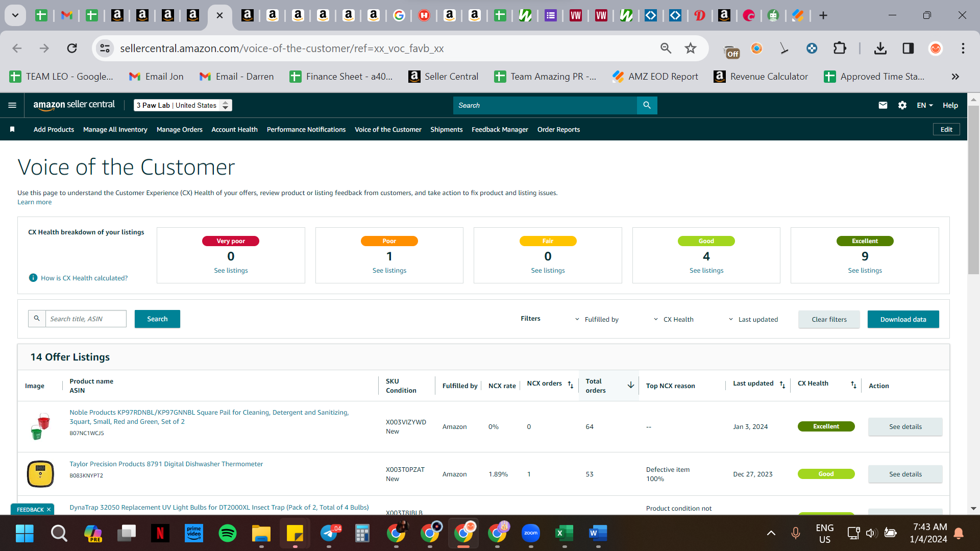Open Spotify from the taskbar
Image resolution: width=980 pixels, height=551 pixels.
point(228,533)
